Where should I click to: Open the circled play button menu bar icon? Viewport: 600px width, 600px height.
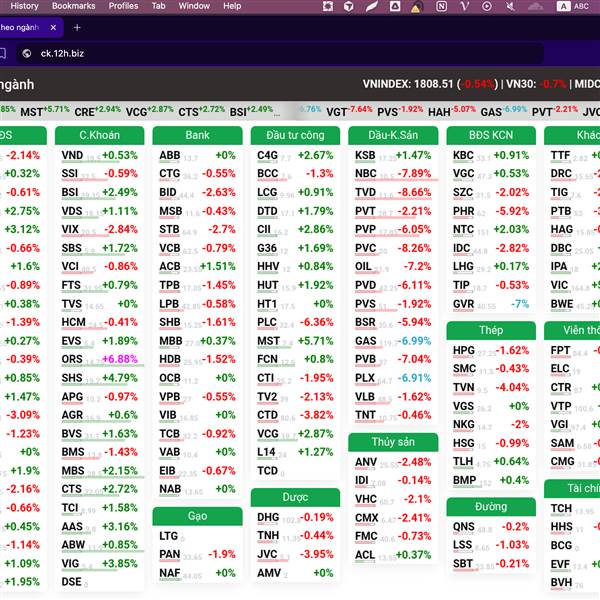(x=487, y=6)
